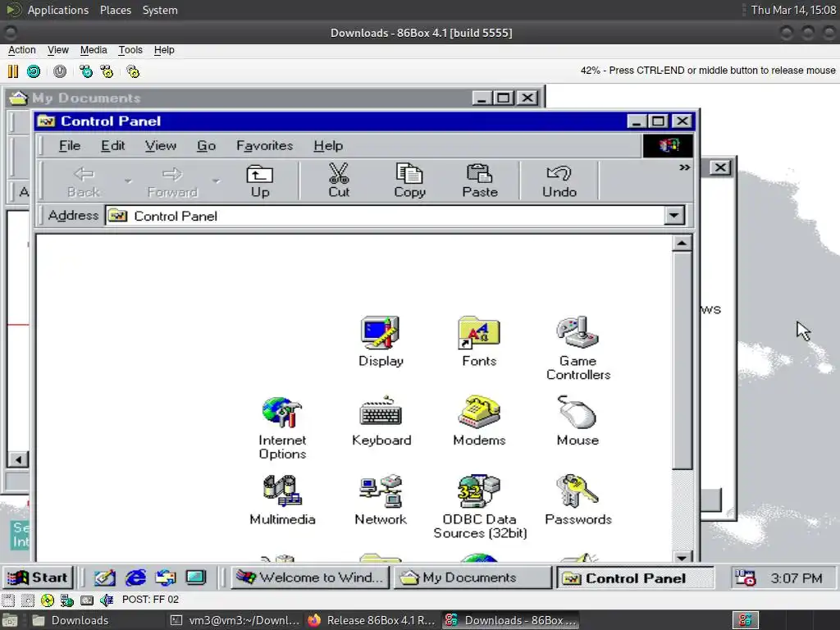Click the network status bar icon
Screen dimensions: 840x630
(x=67, y=600)
